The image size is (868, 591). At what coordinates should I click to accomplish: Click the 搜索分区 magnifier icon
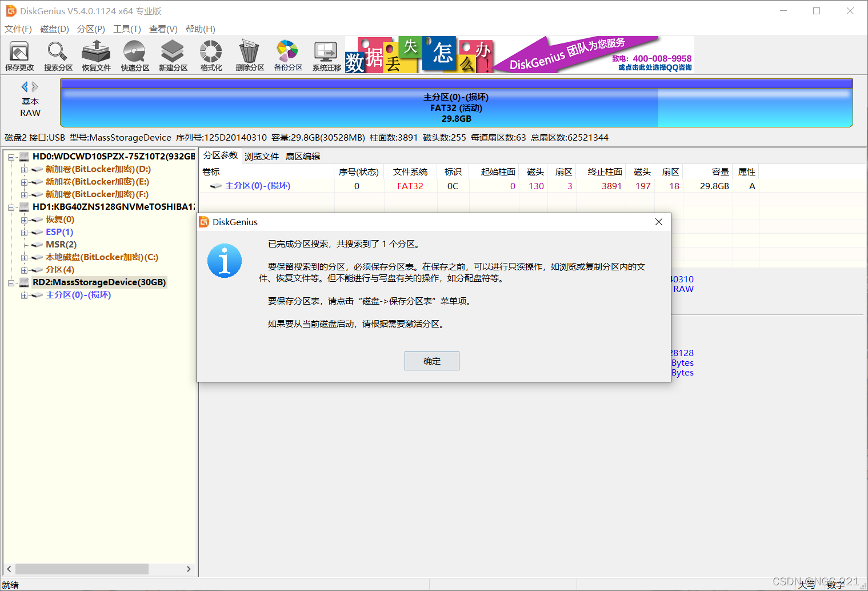pos(58,56)
